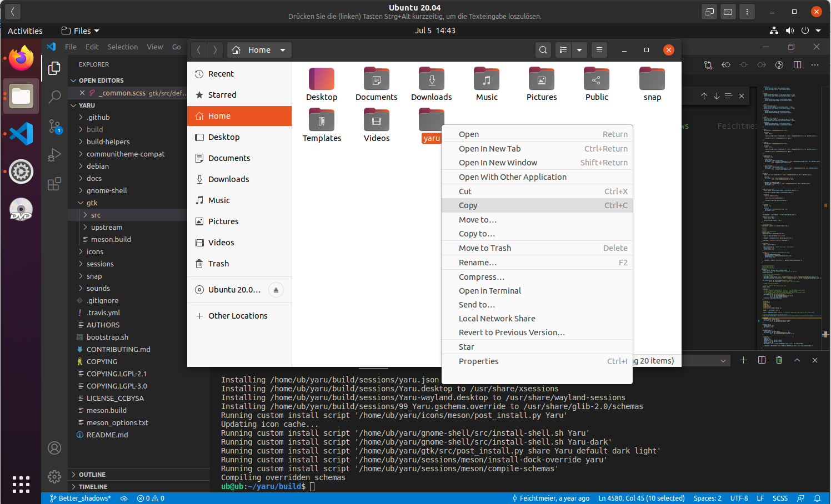
Task: Click Spaces: 2 in status bar
Action: 707,498
